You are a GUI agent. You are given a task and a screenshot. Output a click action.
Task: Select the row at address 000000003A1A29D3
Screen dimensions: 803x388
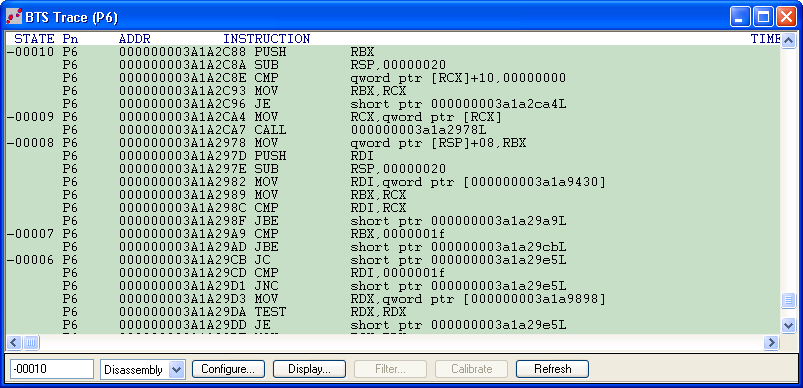pos(393,299)
